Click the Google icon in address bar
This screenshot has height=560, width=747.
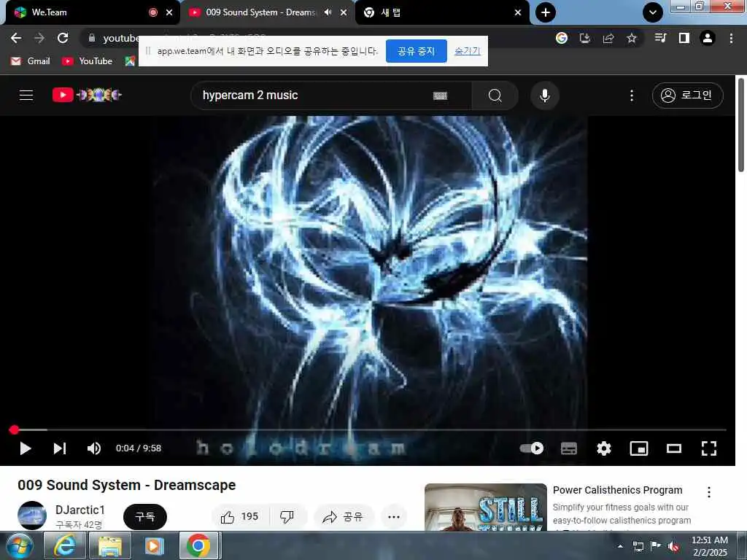click(562, 38)
